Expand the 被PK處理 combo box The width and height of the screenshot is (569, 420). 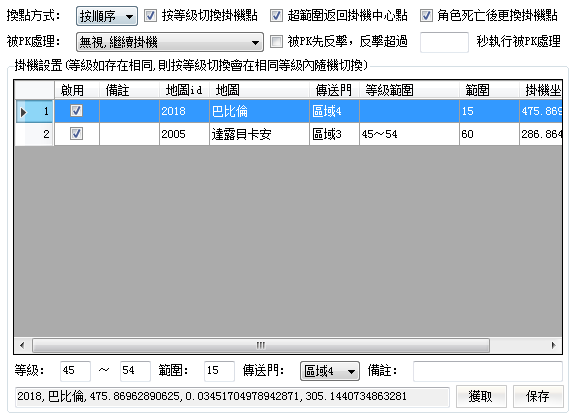169,42
